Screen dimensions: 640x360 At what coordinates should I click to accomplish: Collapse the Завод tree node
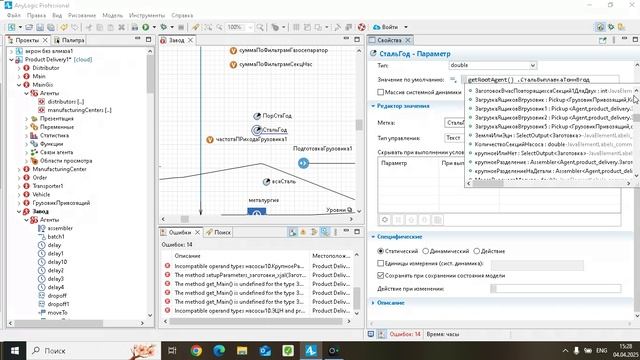pyautogui.click(x=19, y=211)
